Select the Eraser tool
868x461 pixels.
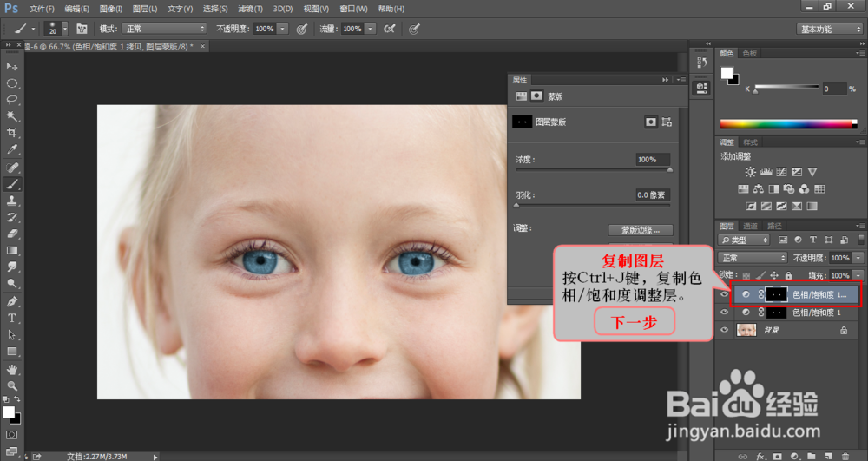pos(11,234)
